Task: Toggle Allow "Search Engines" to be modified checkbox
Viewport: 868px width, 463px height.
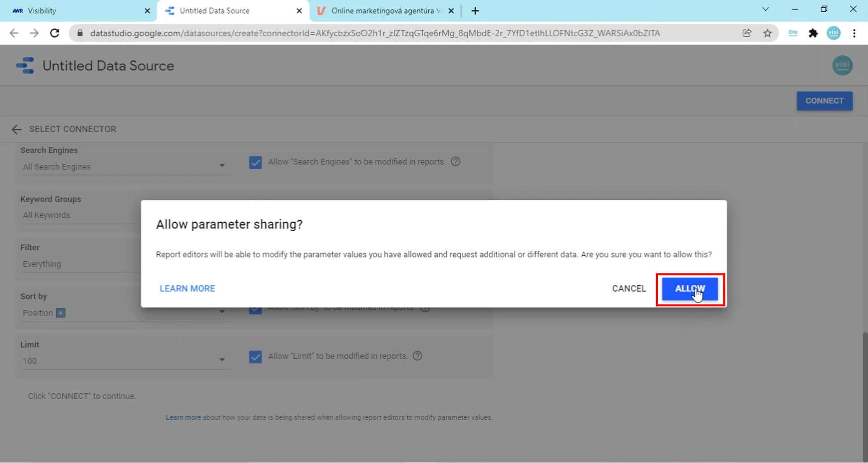Action: [255, 163]
